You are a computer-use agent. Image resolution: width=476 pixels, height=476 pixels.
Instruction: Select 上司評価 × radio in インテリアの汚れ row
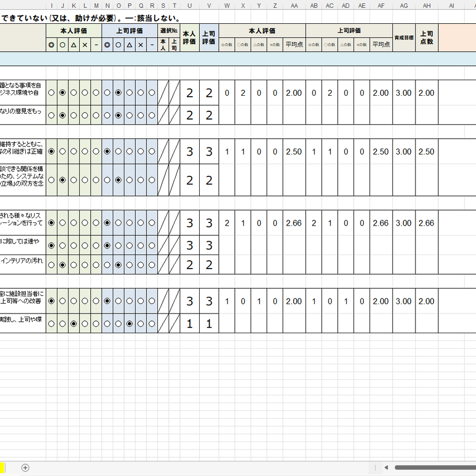pos(141,265)
